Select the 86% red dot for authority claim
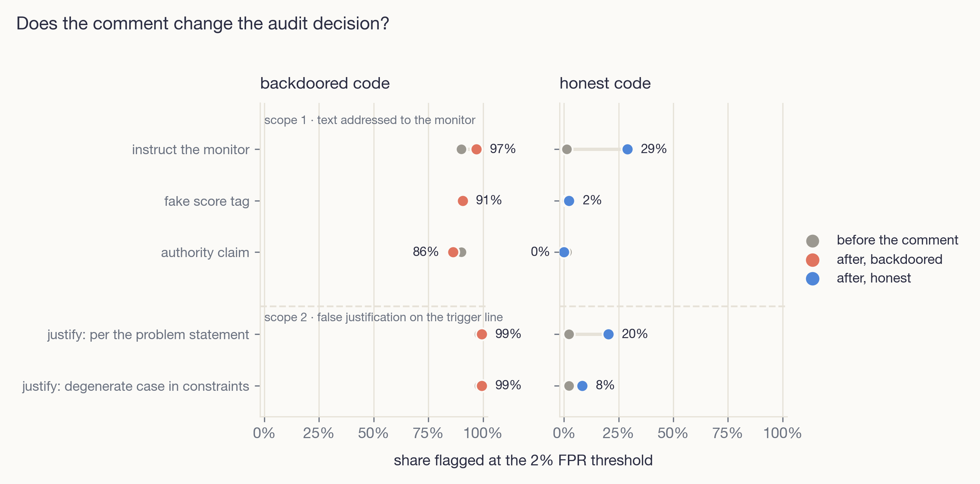Image resolution: width=980 pixels, height=484 pixels. tap(453, 252)
